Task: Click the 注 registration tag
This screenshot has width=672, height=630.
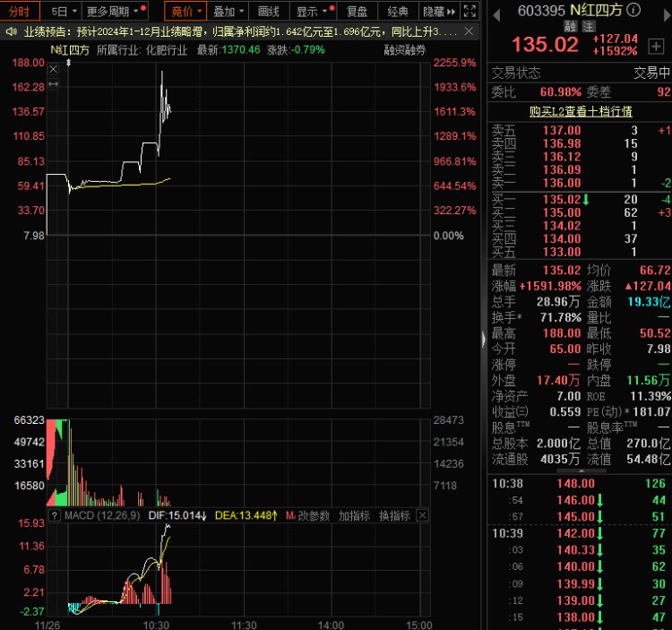Action: (x=588, y=27)
